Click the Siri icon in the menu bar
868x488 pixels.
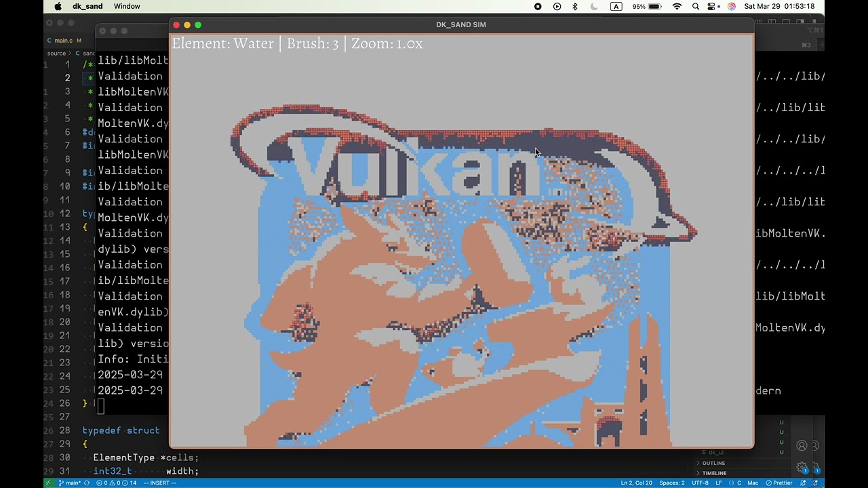(x=731, y=7)
